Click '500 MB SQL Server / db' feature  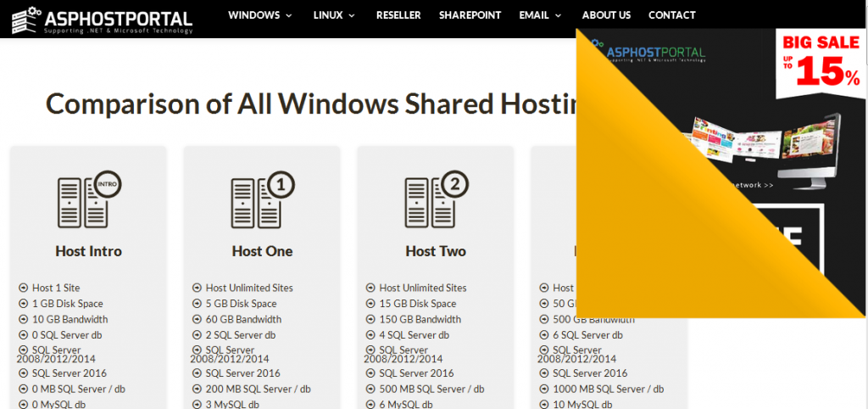[x=431, y=389]
